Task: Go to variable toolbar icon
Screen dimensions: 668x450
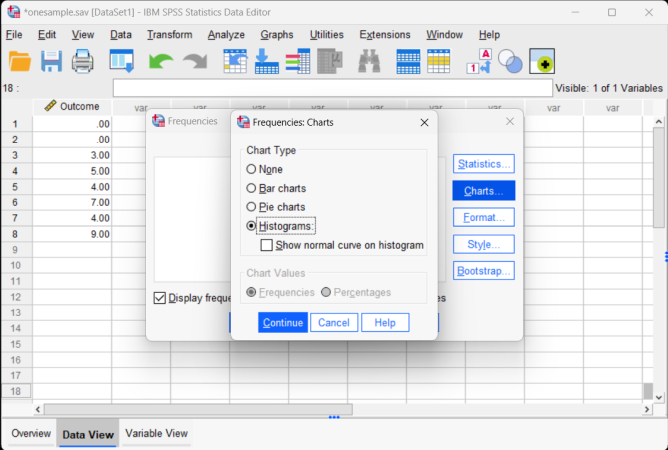Action: [267, 61]
